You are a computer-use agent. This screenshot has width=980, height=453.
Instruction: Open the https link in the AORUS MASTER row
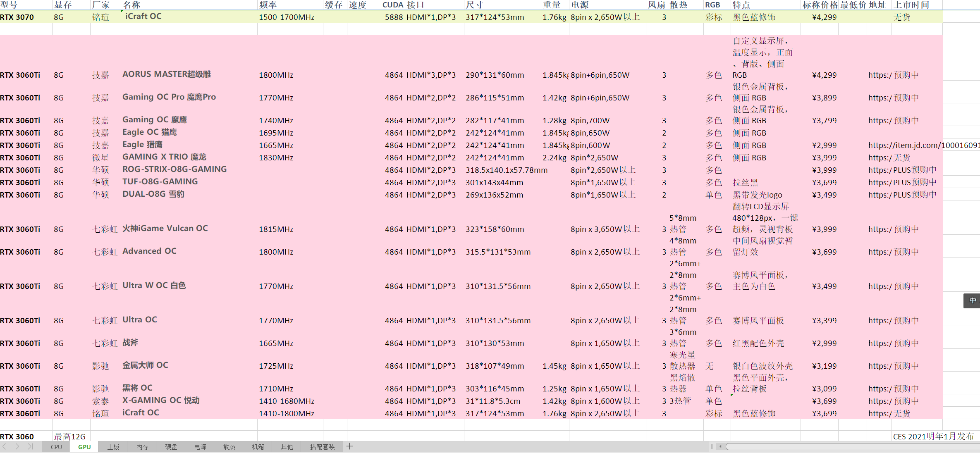click(880, 75)
